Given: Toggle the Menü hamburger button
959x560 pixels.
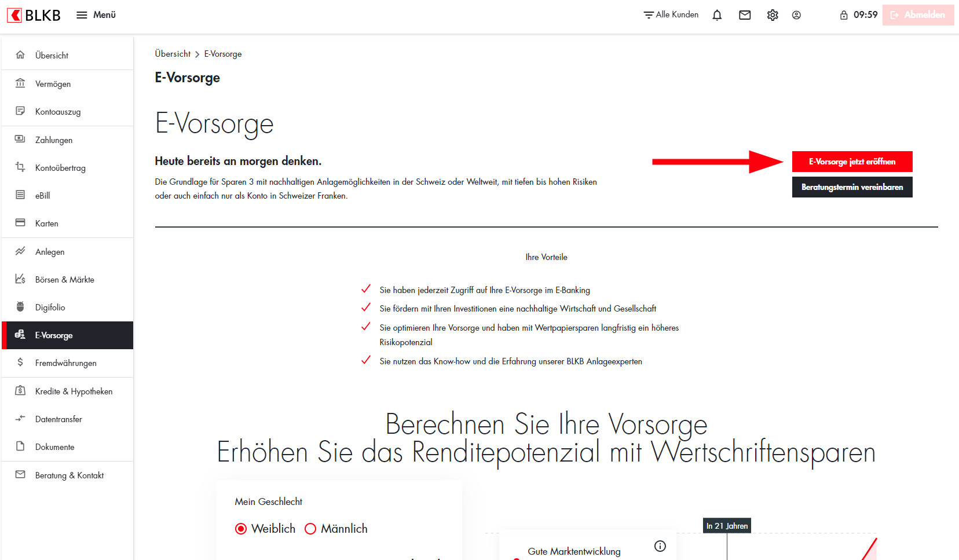Looking at the screenshot, I should (96, 15).
